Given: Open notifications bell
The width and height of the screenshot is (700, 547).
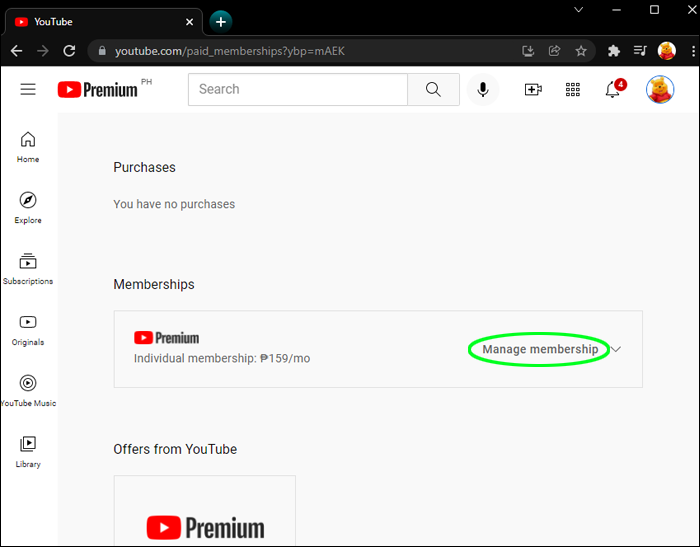Looking at the screenshot, I should [612, 89].
